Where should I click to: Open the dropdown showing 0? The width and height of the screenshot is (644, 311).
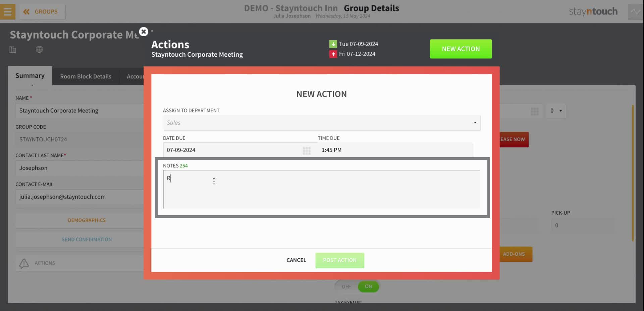[x=556, y=111]
